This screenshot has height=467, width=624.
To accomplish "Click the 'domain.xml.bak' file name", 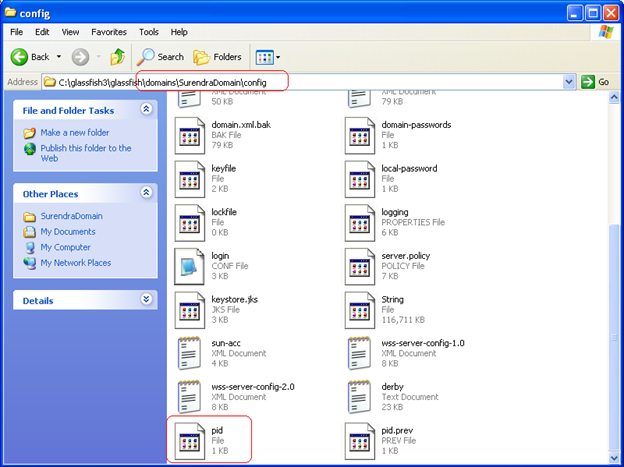I will point(241,125).
